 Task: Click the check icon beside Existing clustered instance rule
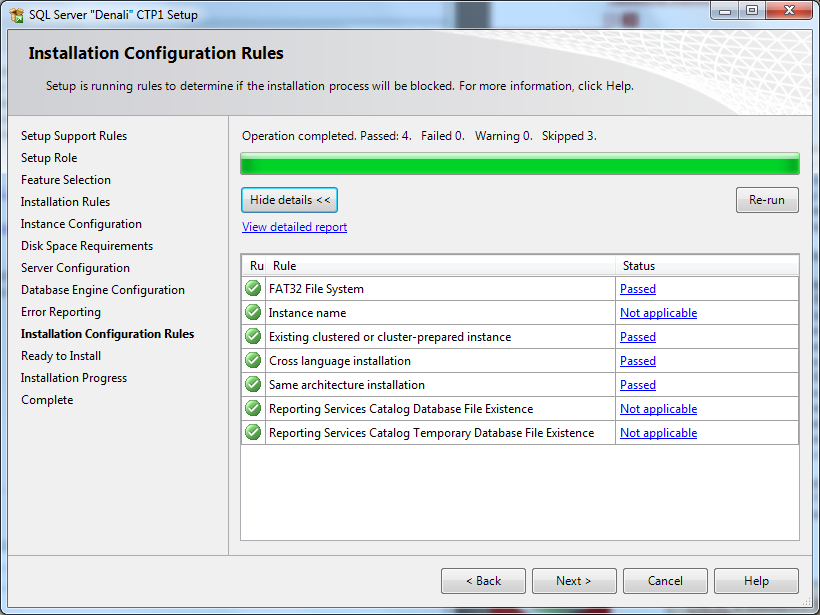click(253, 336)
